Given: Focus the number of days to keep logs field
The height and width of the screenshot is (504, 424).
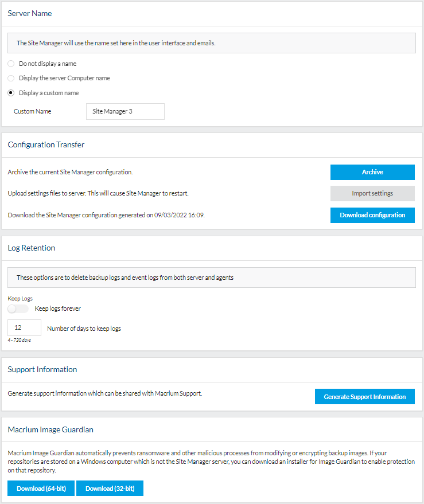Looking at the screenshot, I should pos(24,328).
